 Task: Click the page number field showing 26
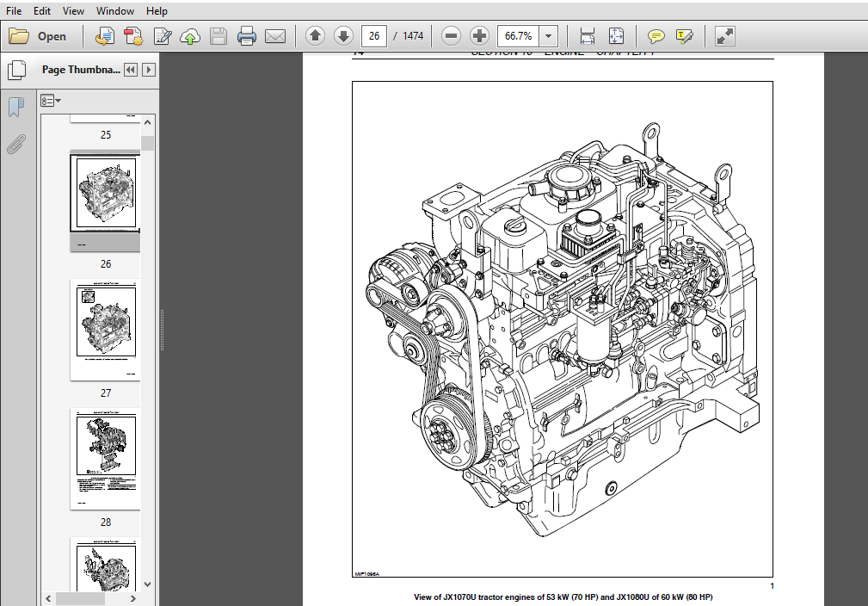coord(374,36)
